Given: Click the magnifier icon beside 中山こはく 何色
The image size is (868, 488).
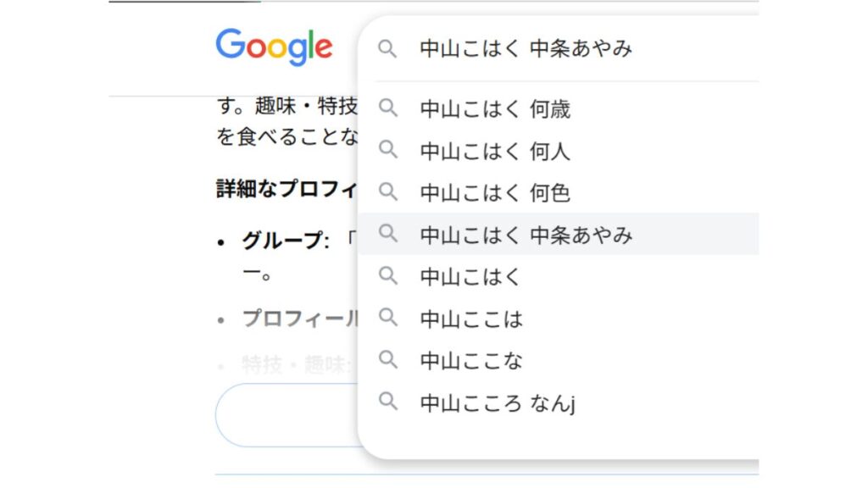Looking at the screenshot, I should coord(387,192).
